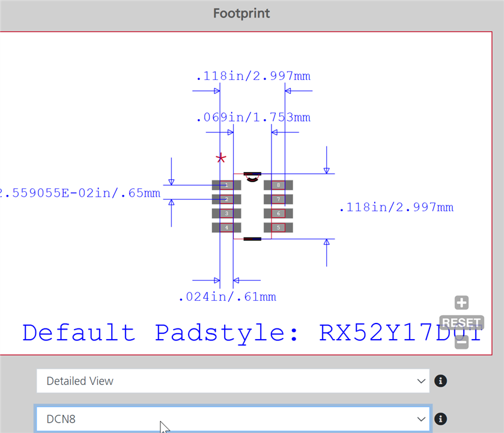Show info for Detailed View option

coord(440,381)
